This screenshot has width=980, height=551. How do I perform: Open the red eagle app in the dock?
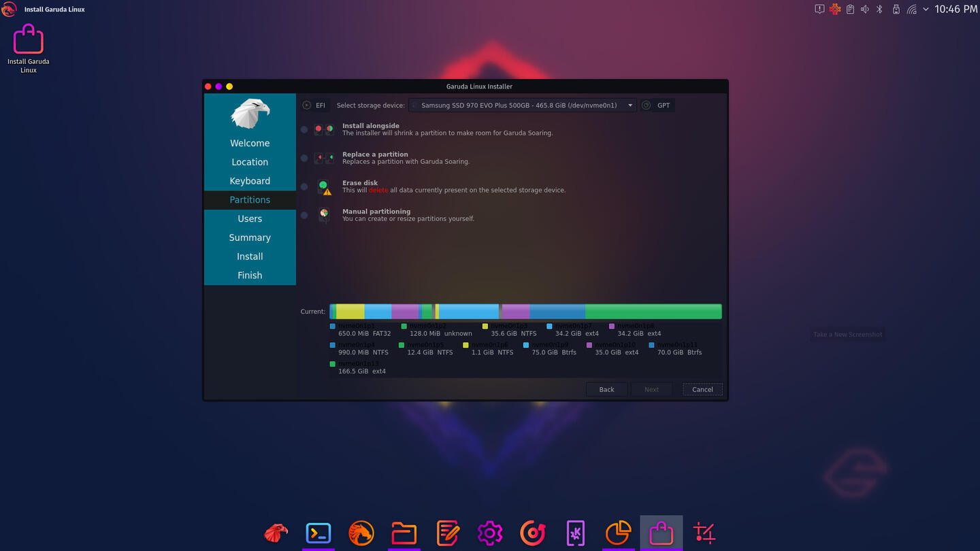[x=276, y=533]
